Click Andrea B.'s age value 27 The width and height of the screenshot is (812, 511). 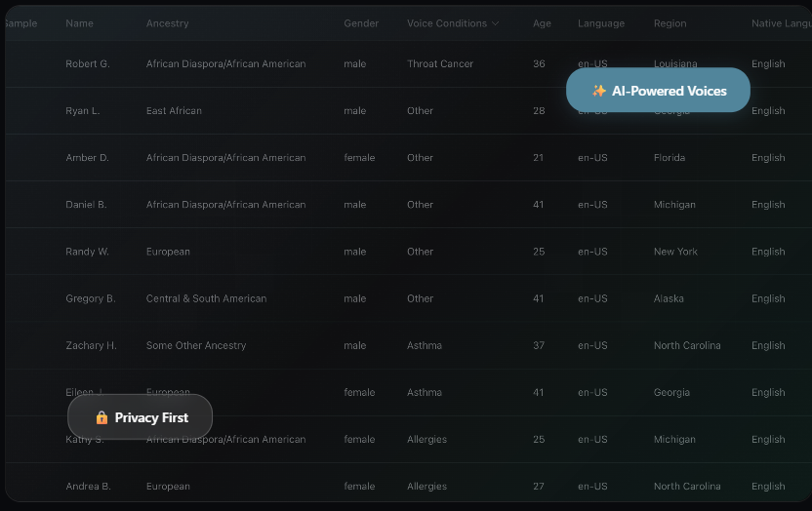[x=539, y=487]
